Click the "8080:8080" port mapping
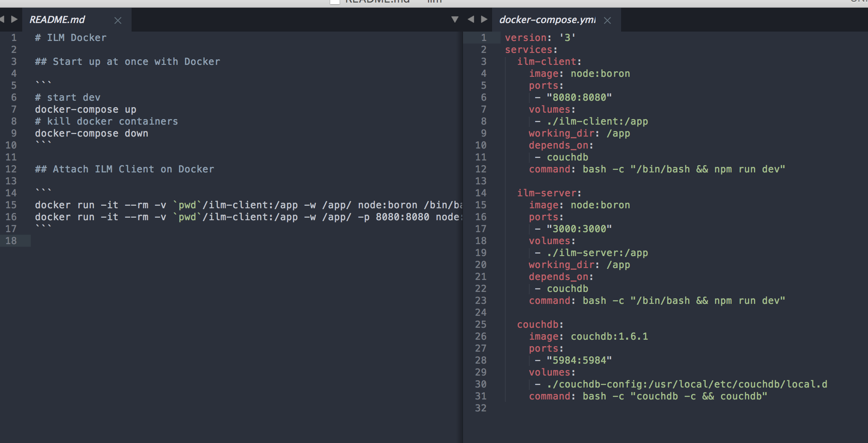This screenshot has width=868, height=443. click(579, 97)
